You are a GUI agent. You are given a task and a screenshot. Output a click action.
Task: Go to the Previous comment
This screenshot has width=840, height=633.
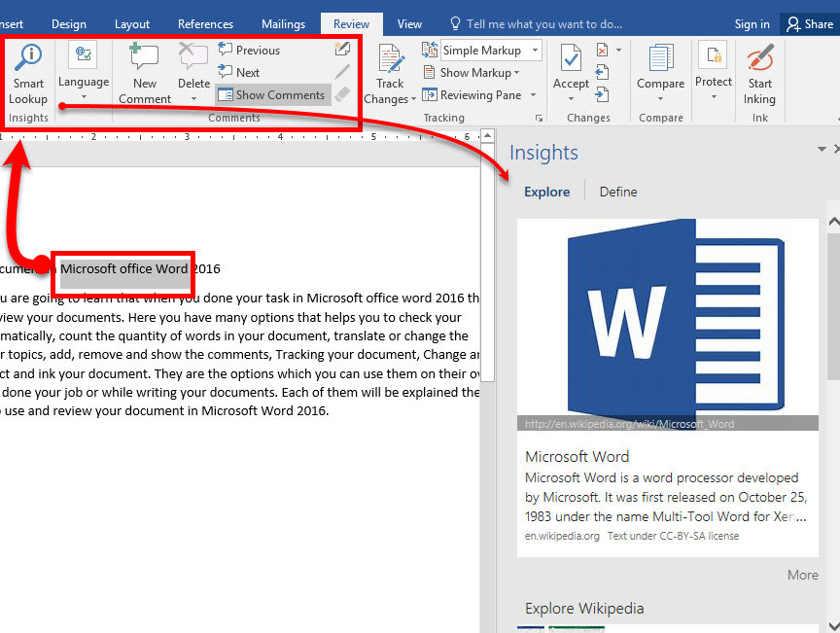tap(249, 50)
